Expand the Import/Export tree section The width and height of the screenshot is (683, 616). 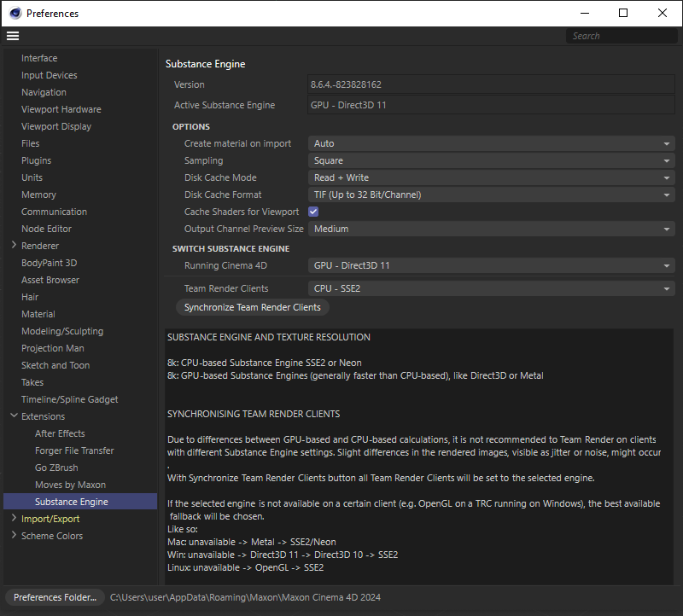[x=14, y=519]
